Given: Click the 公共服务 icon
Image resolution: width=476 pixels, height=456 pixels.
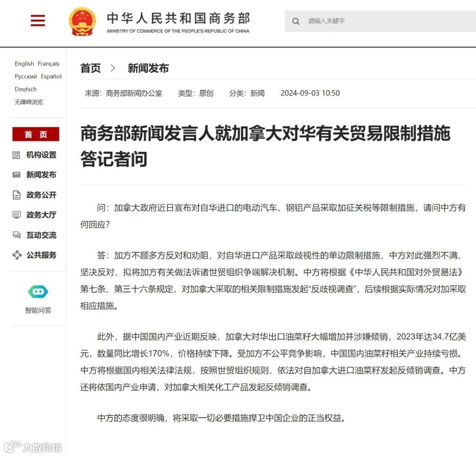Looking at the screenshot, I should click(x=17, y=255).
